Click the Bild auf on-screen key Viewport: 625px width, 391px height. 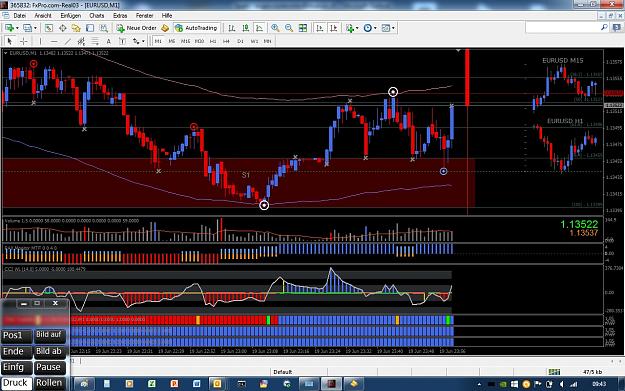tap(49, 336)
